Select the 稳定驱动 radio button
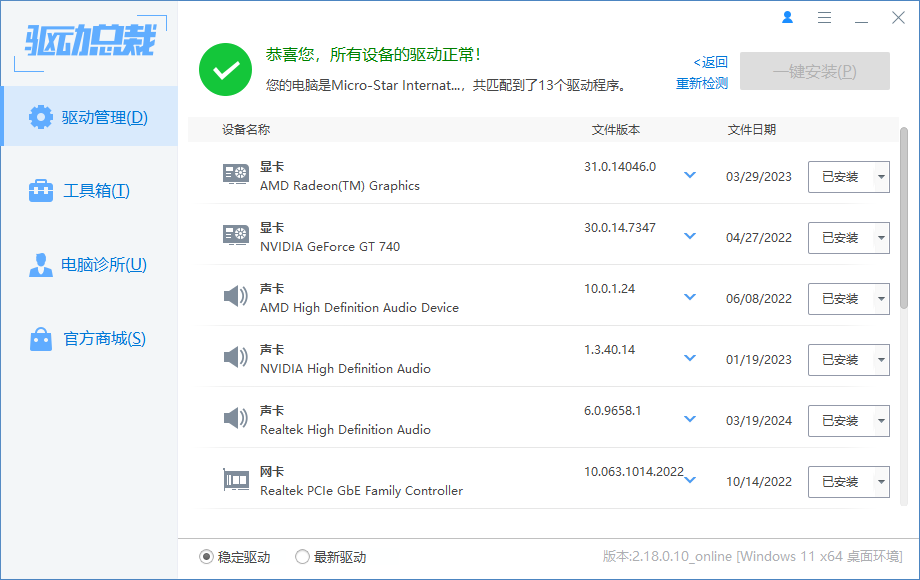The image size is (920, 580). (206, 557)
